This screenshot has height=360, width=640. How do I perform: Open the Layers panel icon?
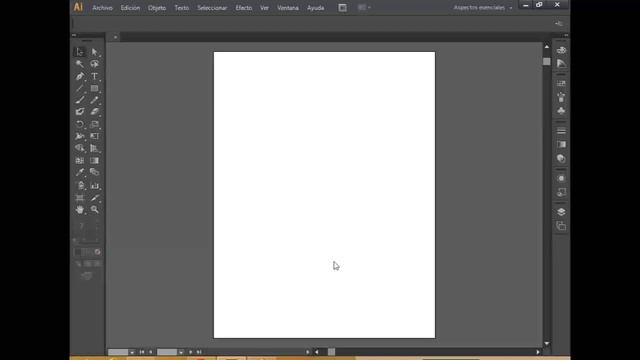click(x=561, y=212)
